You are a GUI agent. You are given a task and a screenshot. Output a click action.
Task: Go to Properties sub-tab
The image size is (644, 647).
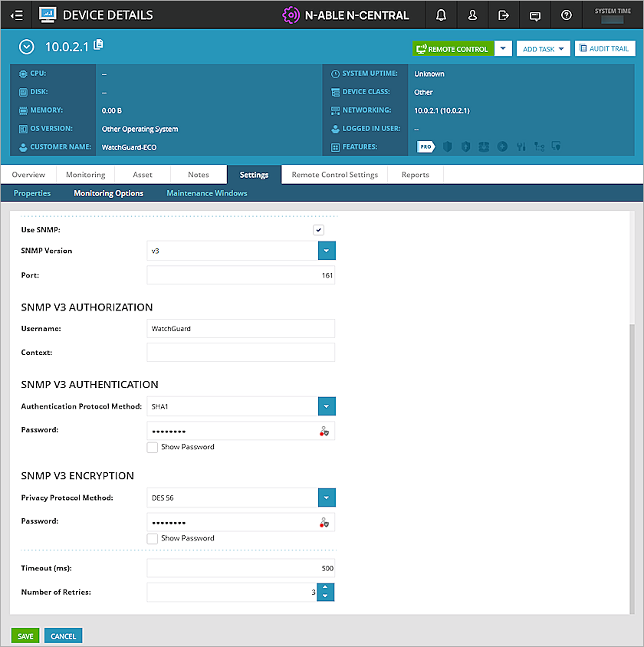(x=32, y=193)
